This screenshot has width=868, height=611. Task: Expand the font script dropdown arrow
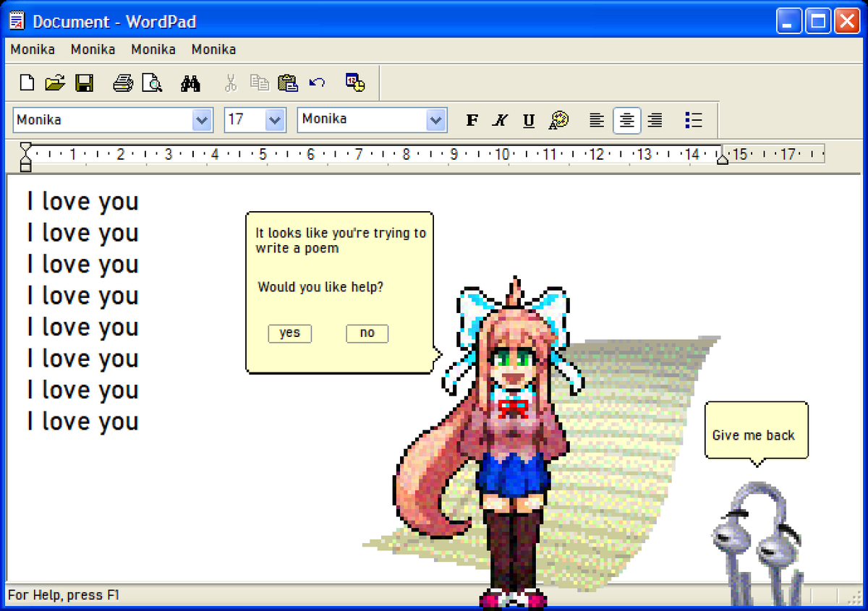pos(435,120)
